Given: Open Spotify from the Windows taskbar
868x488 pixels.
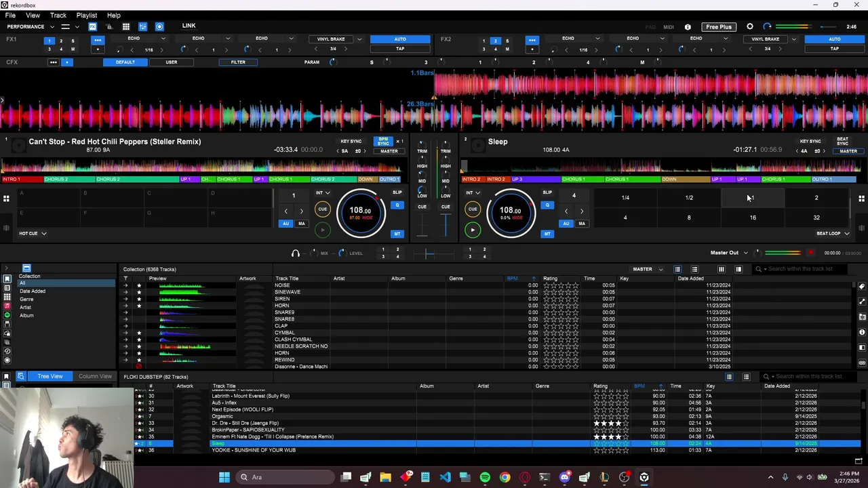Looking at the screenshot, I should pos(485,477).
